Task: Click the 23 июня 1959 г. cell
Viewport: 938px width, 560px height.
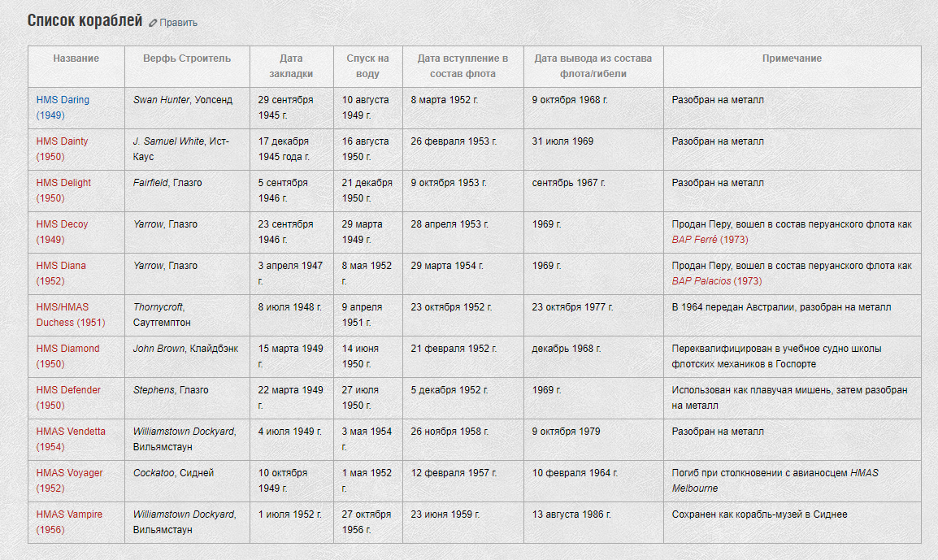Action: point(463,522)
